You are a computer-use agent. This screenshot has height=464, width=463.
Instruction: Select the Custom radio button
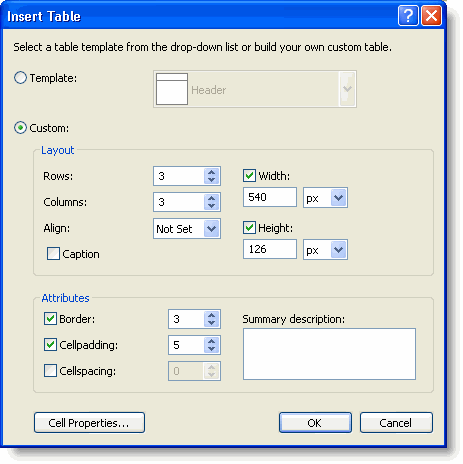[x=20, y=128]
